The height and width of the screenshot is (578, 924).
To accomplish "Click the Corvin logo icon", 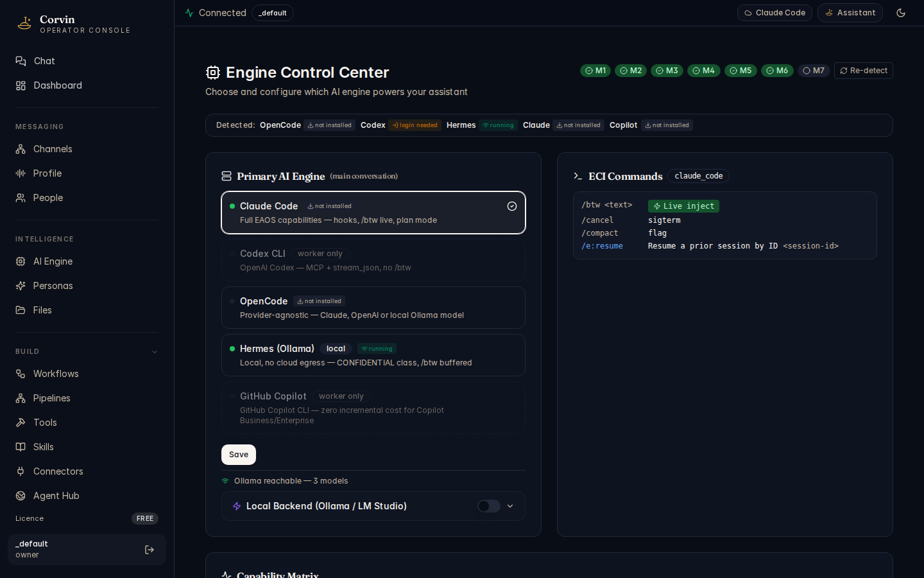I will 24,24.
